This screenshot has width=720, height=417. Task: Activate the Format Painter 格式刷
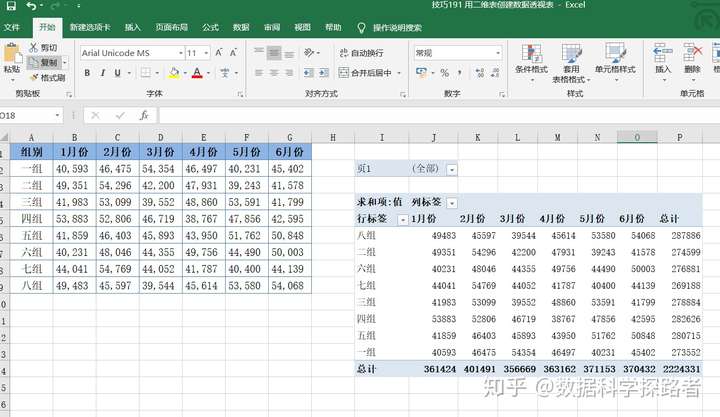click(48, 78)
